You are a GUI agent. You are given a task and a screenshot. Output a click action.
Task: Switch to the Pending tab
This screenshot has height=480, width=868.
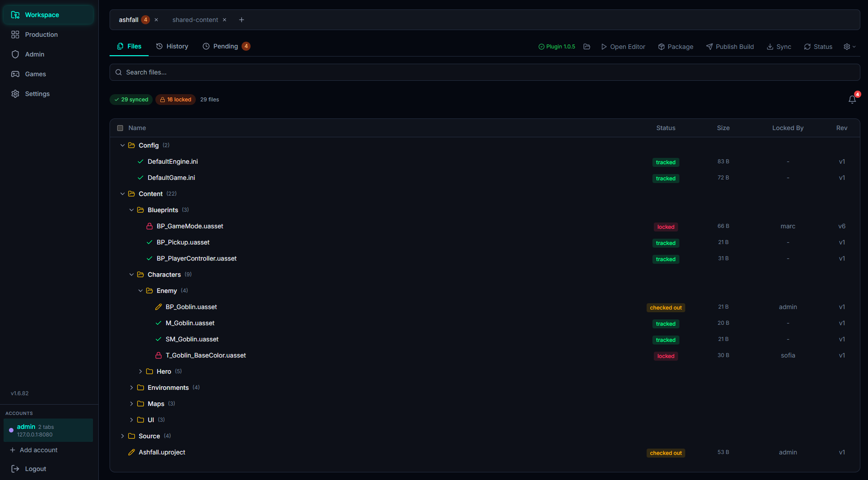(226, 46)
